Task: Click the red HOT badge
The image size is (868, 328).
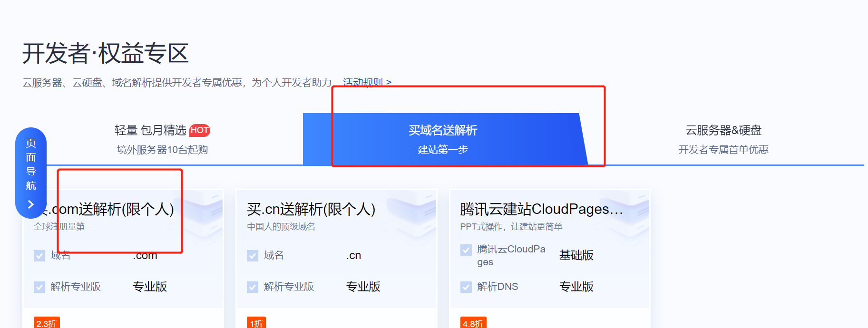Action: (x=200, y=130)
